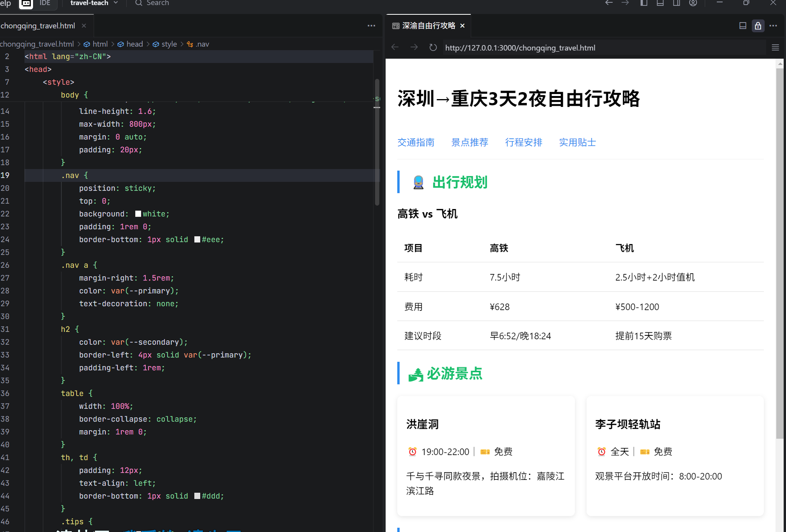Click alarm clock icon in 洪崖洞 card
This screenshot has width=786, height=532.
click(x=412, y=452)
